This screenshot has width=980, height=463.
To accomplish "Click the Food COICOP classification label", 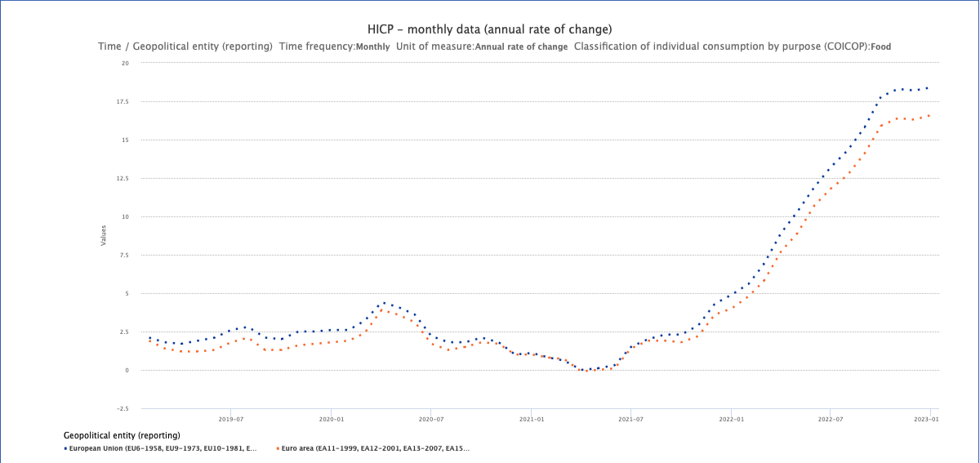I will pyautogui.click(x=880, y=47).
